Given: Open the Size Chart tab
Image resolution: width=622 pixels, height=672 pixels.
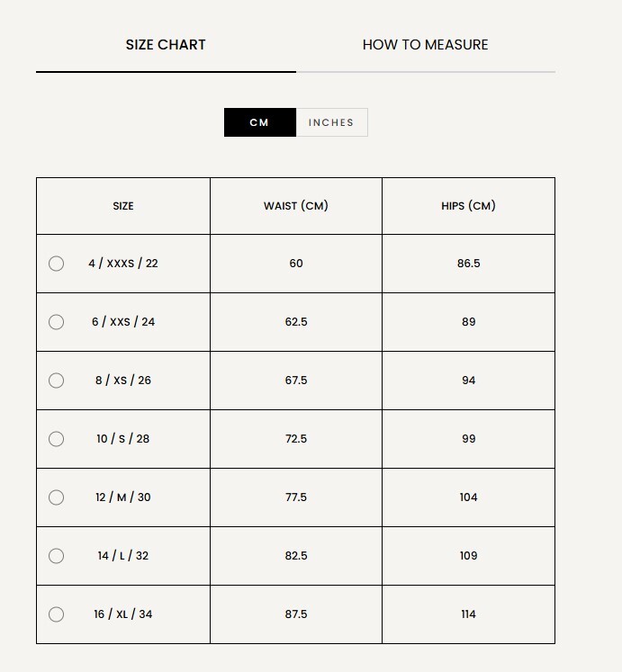Looking at the screenshot, I should (x=166, y=45).
